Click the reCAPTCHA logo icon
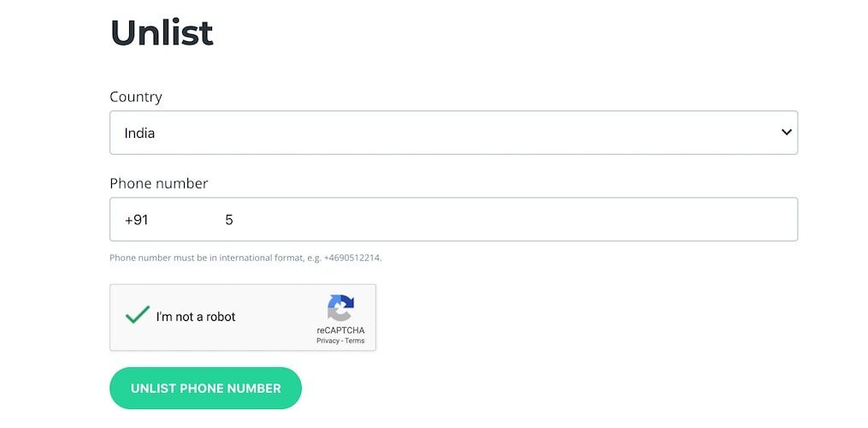 coord(340,307)
